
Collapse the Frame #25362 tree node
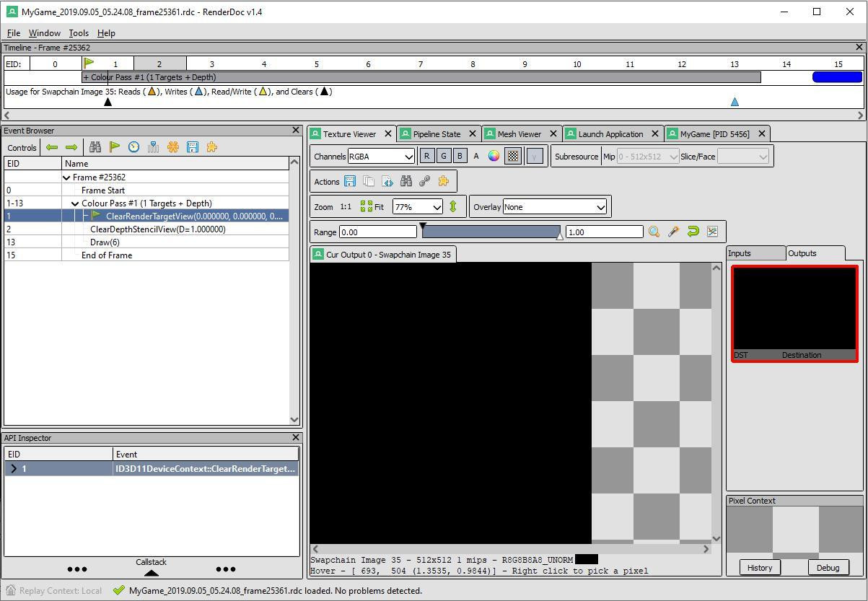[66, 177]
